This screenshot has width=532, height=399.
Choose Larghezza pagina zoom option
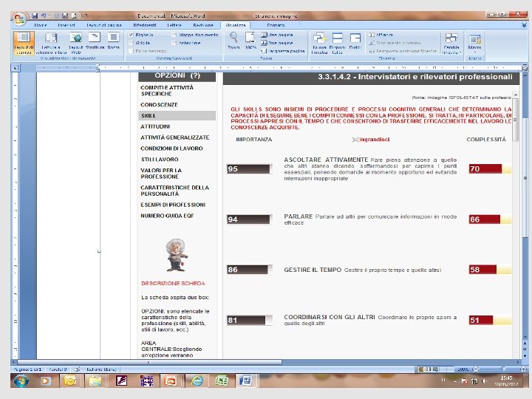pos(282,51)
